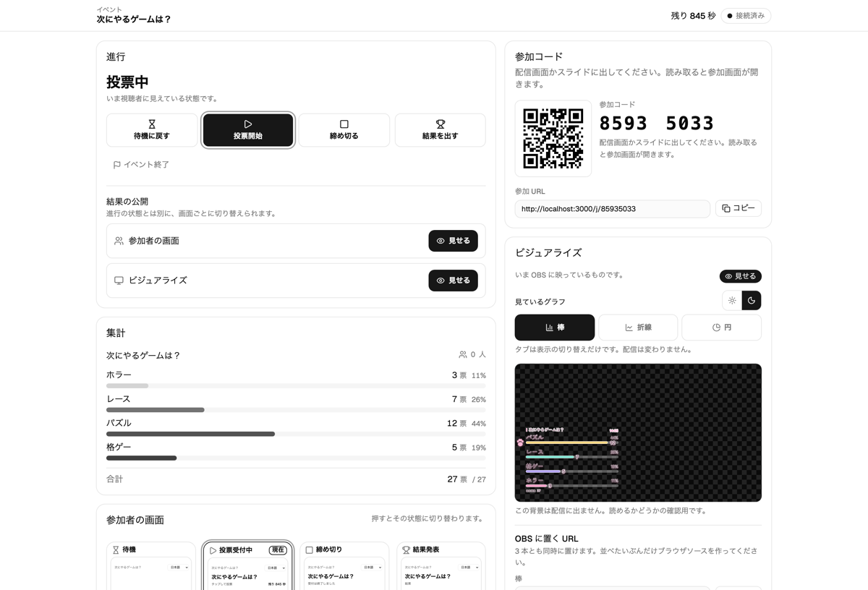Copy the join URL with コピー button
Screen dimensions: 868x590
point(739,208)
